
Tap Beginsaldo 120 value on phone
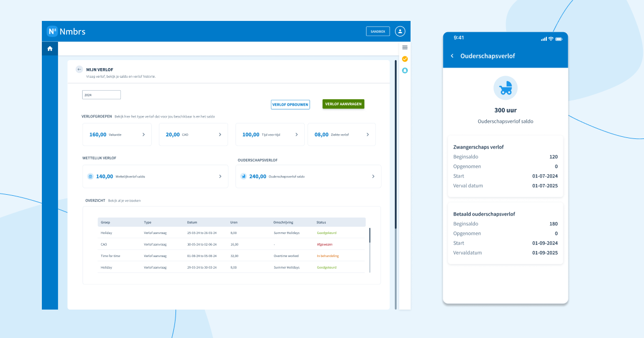point(553,157)
